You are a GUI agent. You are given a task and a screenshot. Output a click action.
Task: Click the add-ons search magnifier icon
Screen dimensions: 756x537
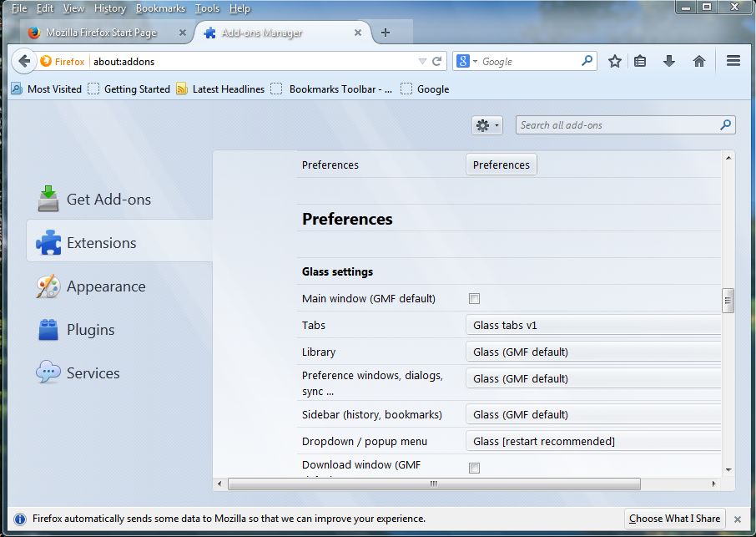pos(725,125)
